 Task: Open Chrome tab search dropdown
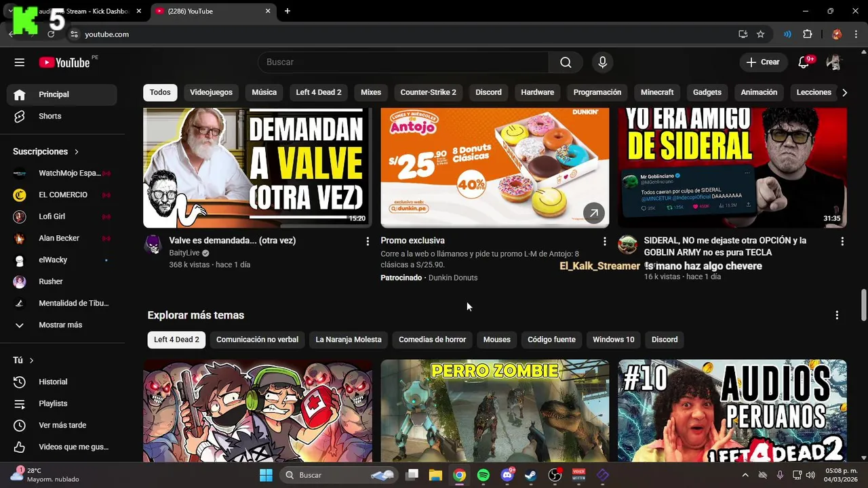[x=10, y=12]
